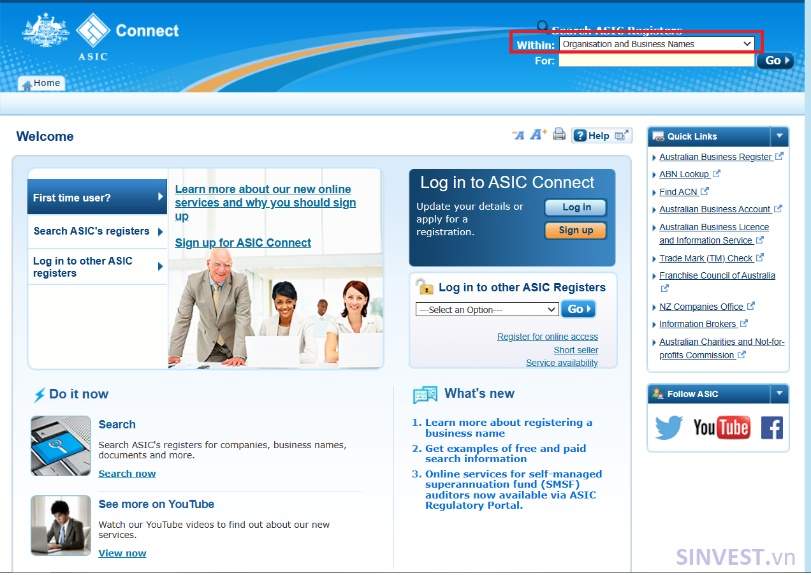The width and height of the screenshot is (811, 575).
Task: Click the For search input field
Action: (x=656, y=60)
